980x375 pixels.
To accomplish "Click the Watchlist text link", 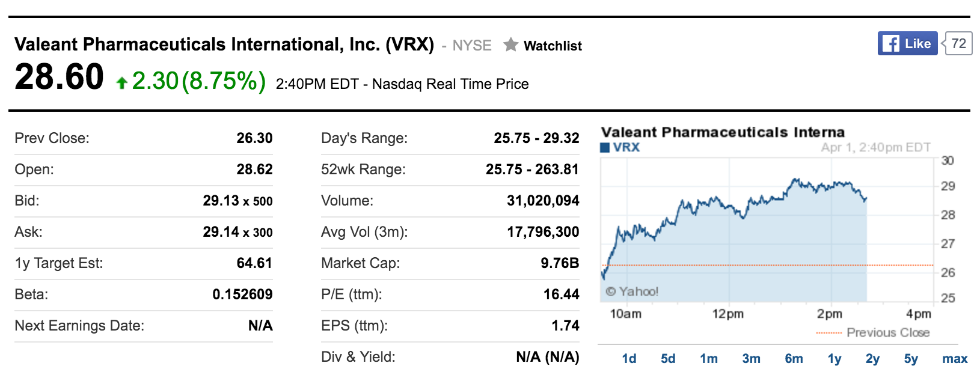I will (x=553, y=46).
